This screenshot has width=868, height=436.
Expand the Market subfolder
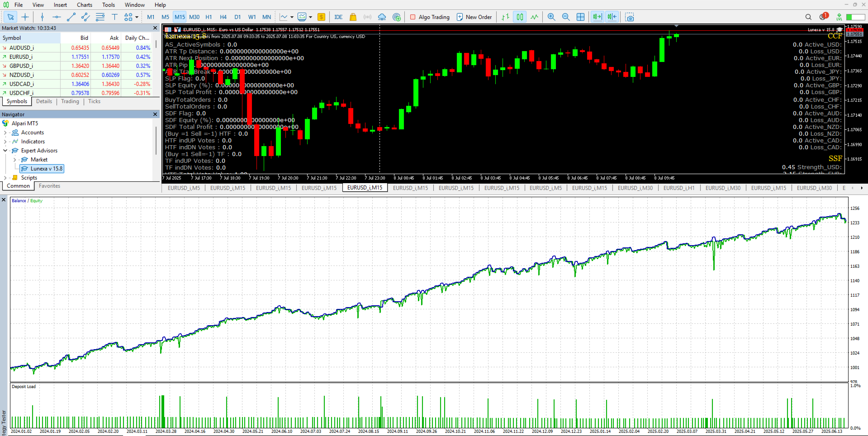click(14, 160)
